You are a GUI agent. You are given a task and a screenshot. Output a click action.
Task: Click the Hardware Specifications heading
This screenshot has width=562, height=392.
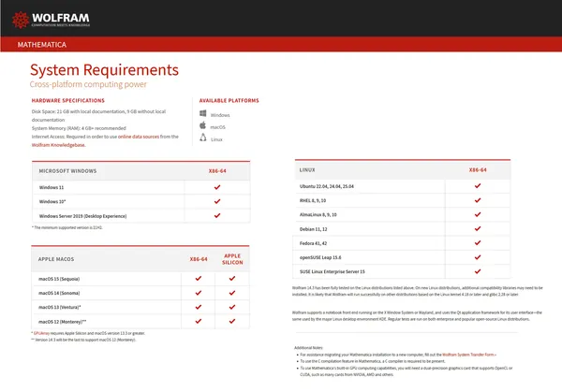68,101
